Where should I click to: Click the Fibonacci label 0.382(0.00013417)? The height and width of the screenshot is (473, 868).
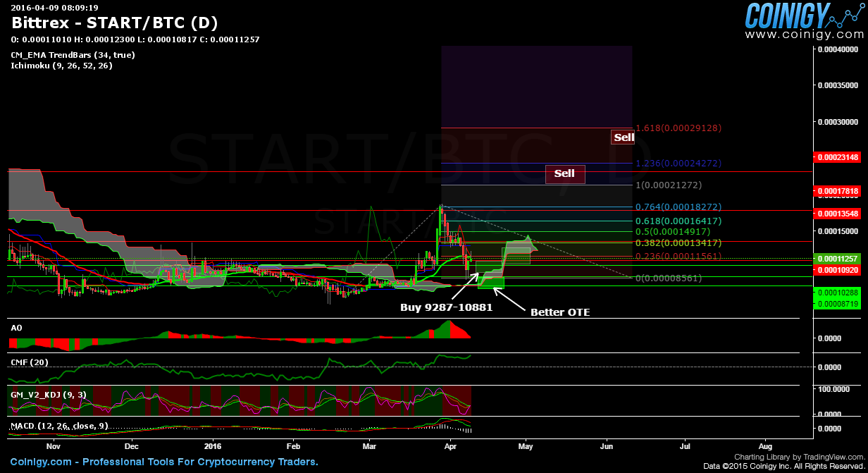678,244
